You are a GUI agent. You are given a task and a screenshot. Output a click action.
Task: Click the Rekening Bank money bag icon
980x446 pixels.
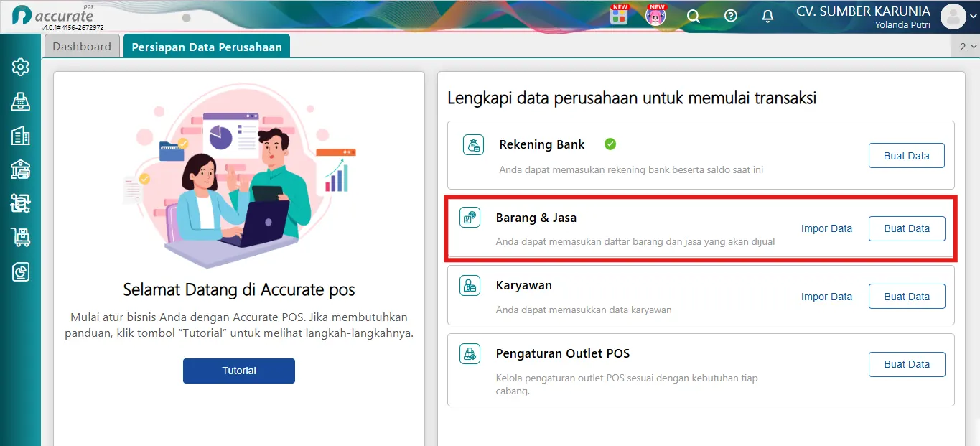pos(473,145)
